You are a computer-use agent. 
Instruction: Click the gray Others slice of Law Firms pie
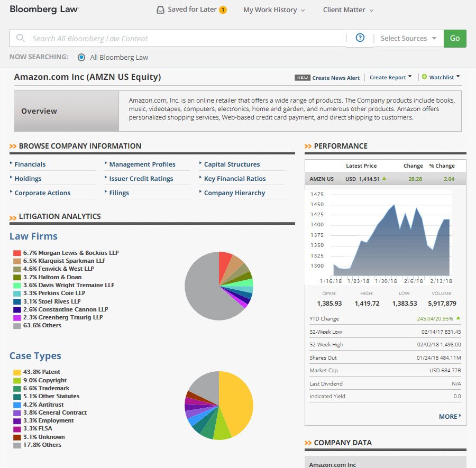coord(202,291)
